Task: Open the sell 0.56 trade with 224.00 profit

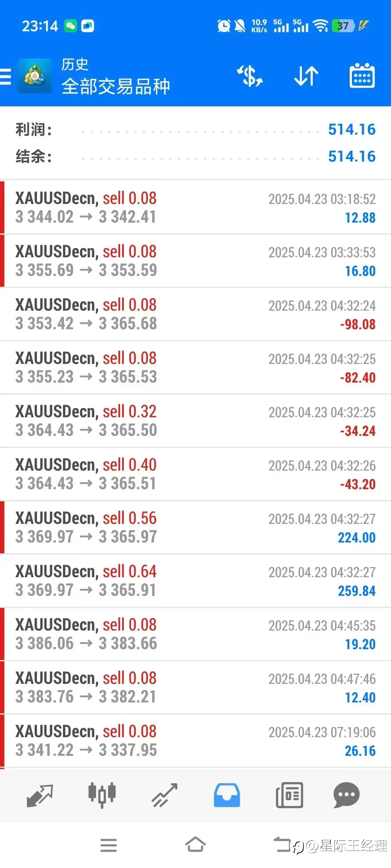Action: click(x=195, y=528)
